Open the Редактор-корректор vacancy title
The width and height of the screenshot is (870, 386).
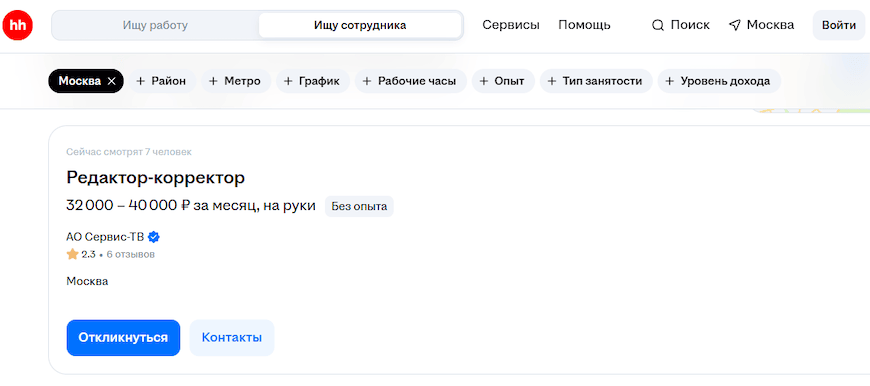tap(155, 178)
